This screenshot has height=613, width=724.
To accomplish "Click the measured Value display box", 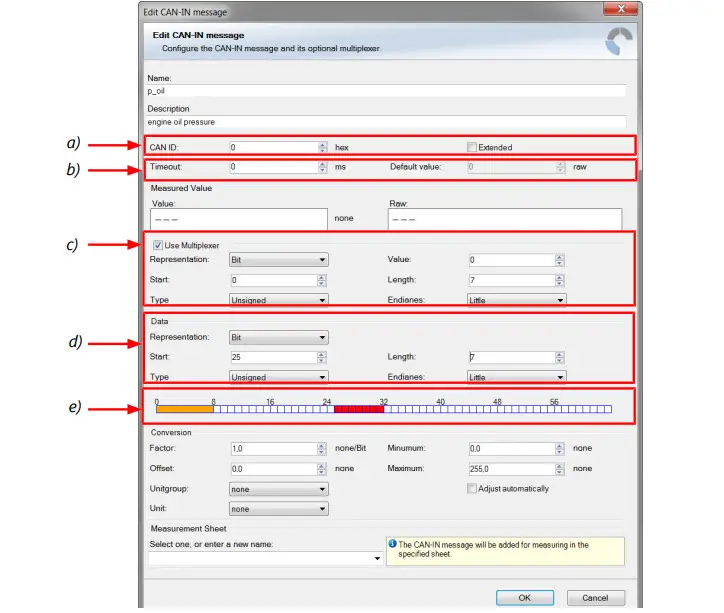I will point(239,219).
